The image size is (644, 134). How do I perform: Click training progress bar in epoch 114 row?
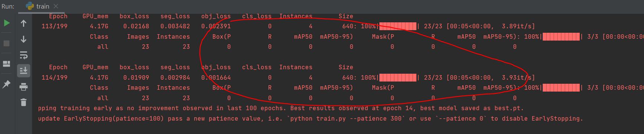pos(398,78)
